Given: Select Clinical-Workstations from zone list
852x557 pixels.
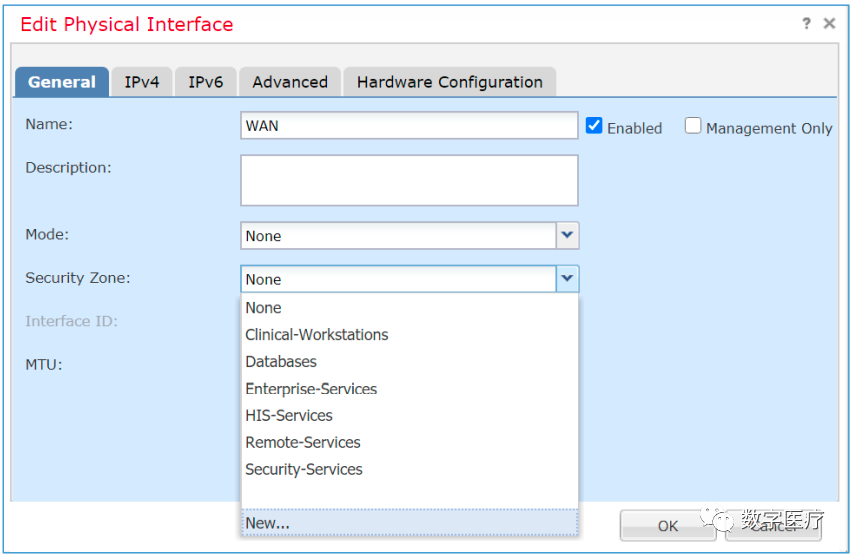Looking at the screenshot, I should point(317,335).
